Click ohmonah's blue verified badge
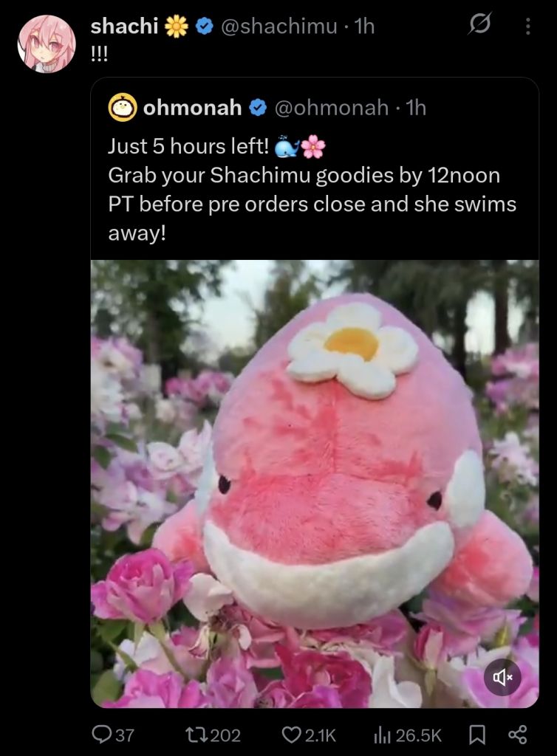Screen dimensions: 557x756 [258, 108]
